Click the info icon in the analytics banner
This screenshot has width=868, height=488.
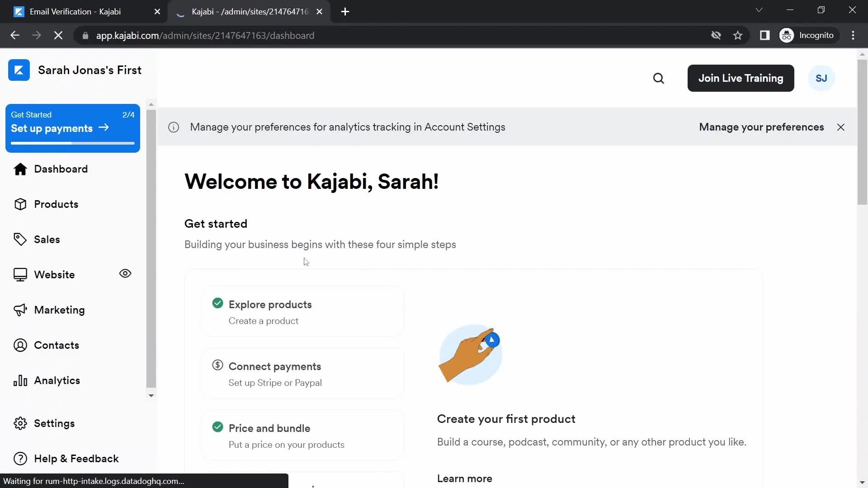[174, 127]
